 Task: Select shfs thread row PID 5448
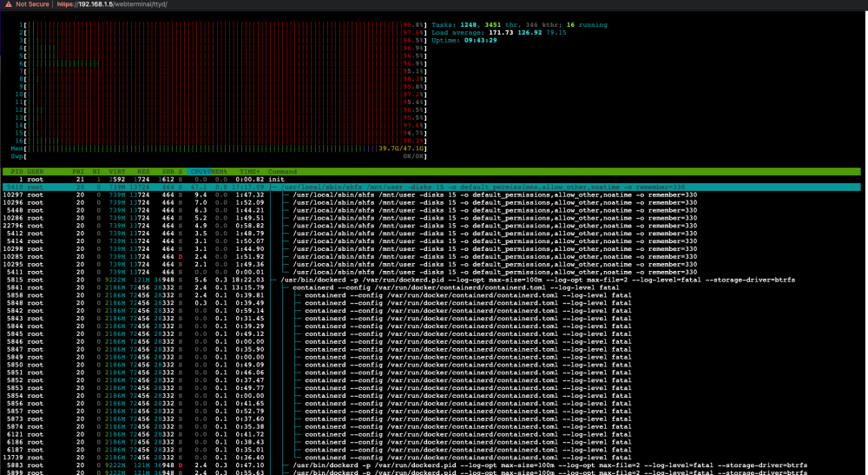431,210
